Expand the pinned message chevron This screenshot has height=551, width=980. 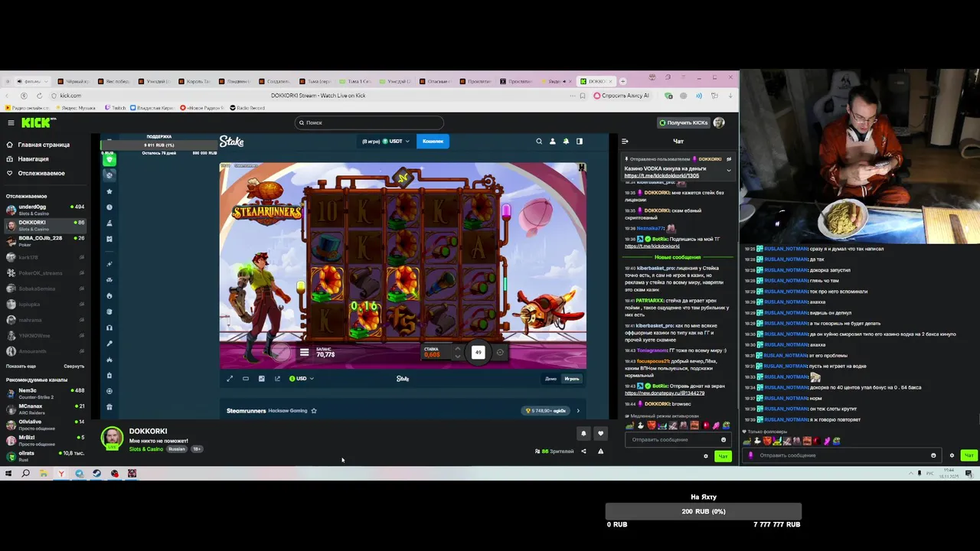tap(728, 170)
